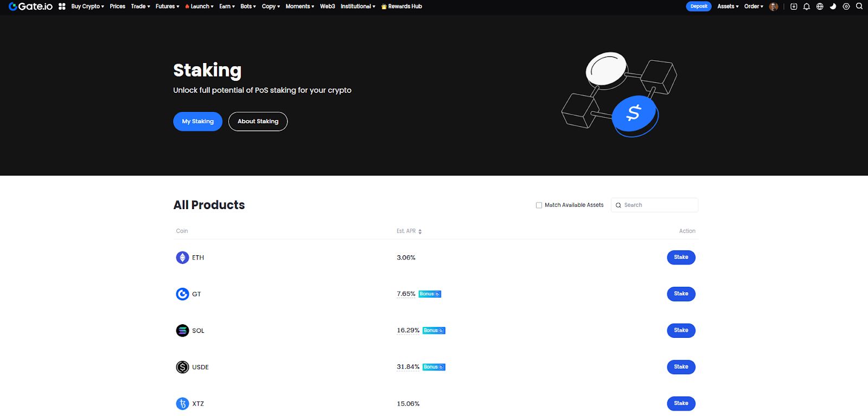Sort the list by Est. APR
Image resolution: width=868 pixels, height=416 pixels.
419,231
